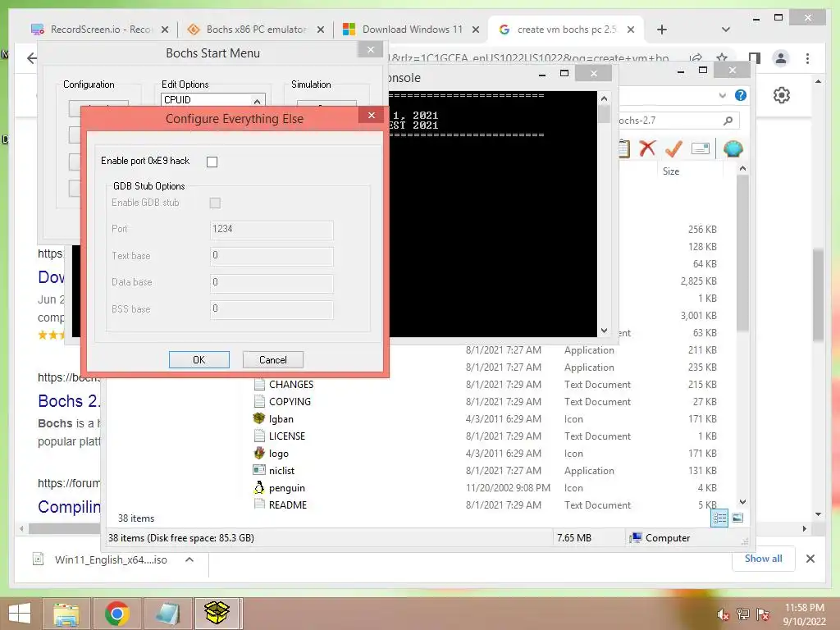Click the share icon in the address bar
Screen dimensions: 840x630
(x=696, y=58)
